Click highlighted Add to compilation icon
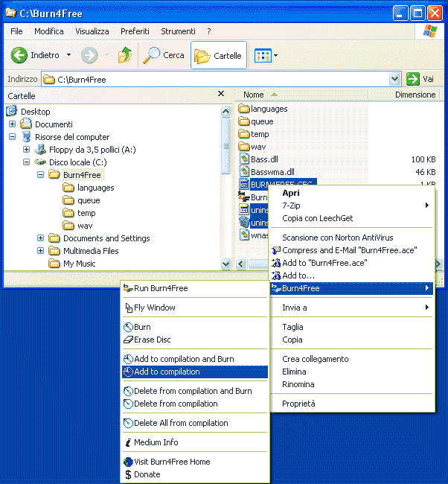Screen dimensions: 448x484 128,372
